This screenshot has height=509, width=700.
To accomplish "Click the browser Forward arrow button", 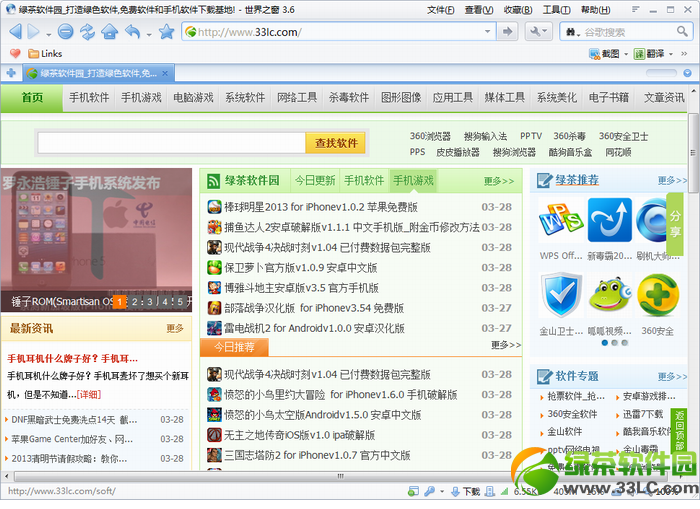I will 33,32.
